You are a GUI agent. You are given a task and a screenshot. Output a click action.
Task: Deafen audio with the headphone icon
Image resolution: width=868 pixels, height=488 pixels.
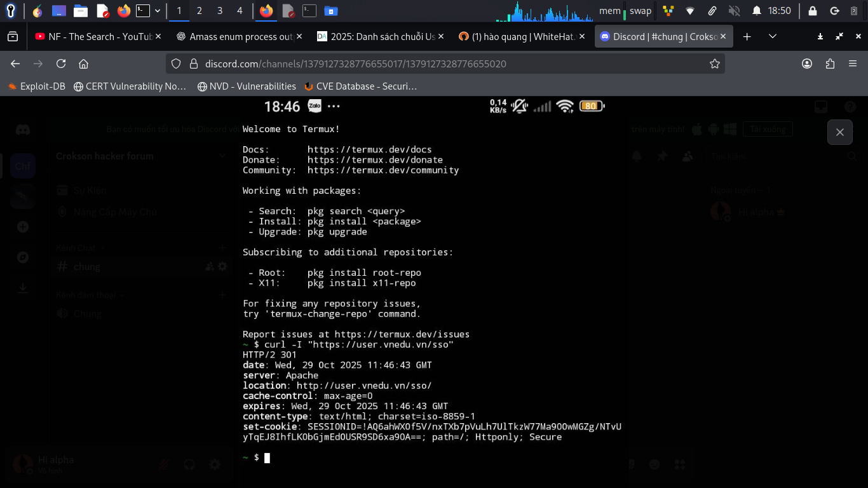[x=189, y=464]
